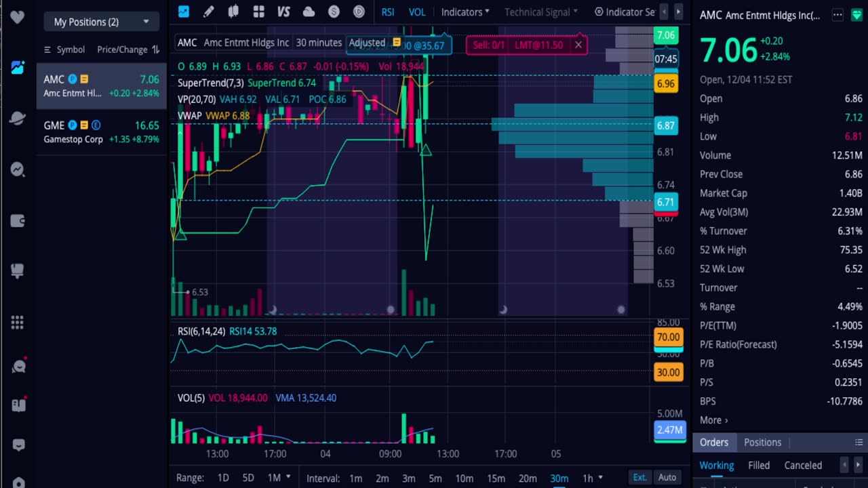The width and height of the screenshot is (868, 488).
Task: Click the yellow note icon beside Adjusted
Action: pos(397,42)
